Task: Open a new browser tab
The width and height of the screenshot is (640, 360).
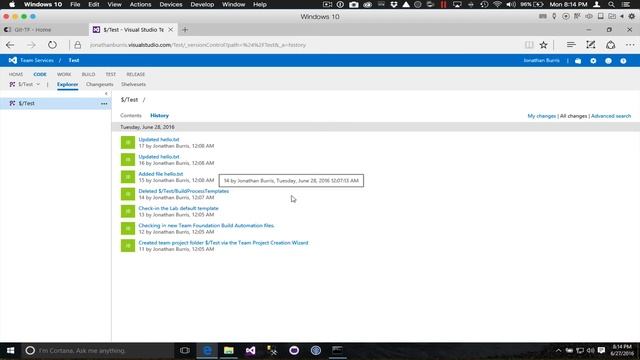Action: [x=185, y=30]
